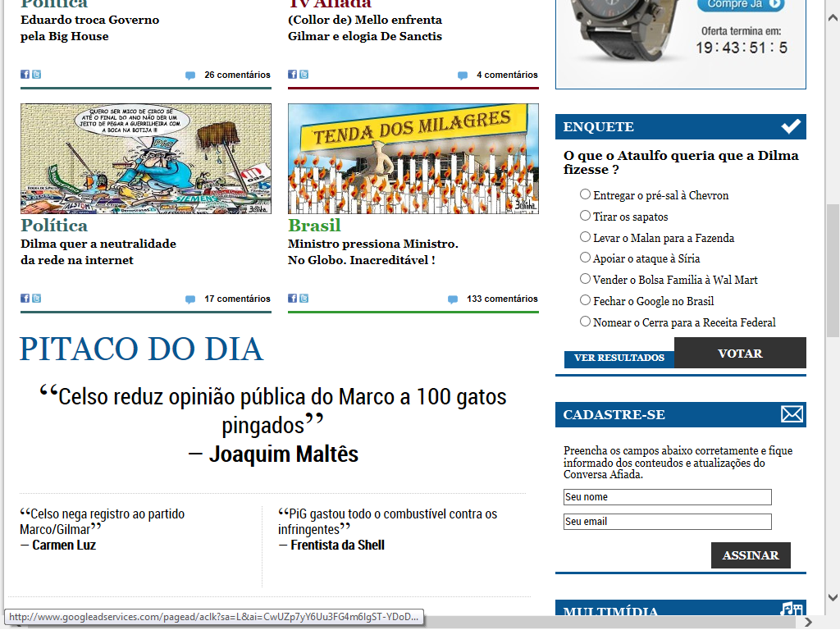Viewport: 840px width, 630px height.
Task: Select 'Apoiar o ataque à Síria' option
Action: (585, 258)
